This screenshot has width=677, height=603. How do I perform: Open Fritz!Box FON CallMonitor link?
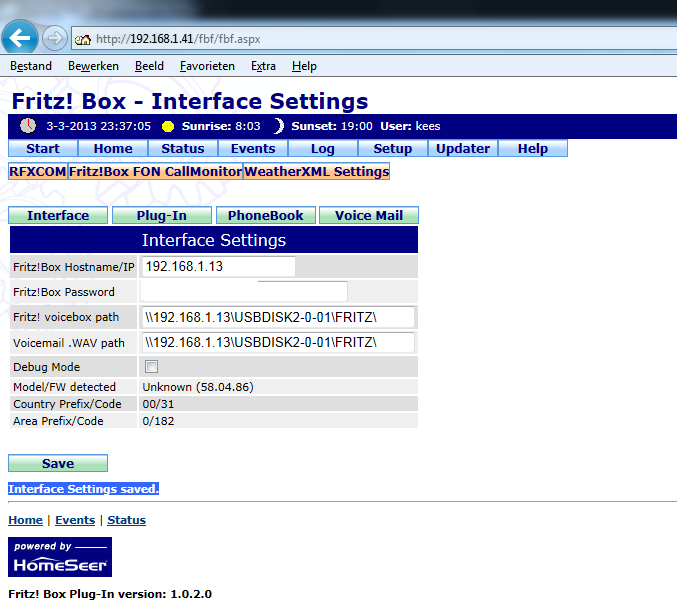(x=155, y=171)
